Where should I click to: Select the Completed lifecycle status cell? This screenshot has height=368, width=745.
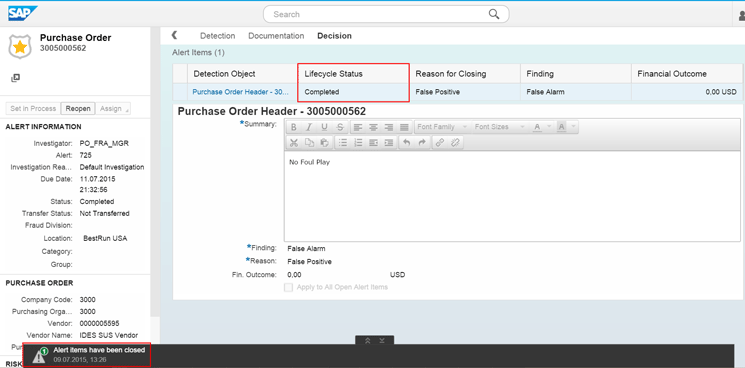[353, 92]
